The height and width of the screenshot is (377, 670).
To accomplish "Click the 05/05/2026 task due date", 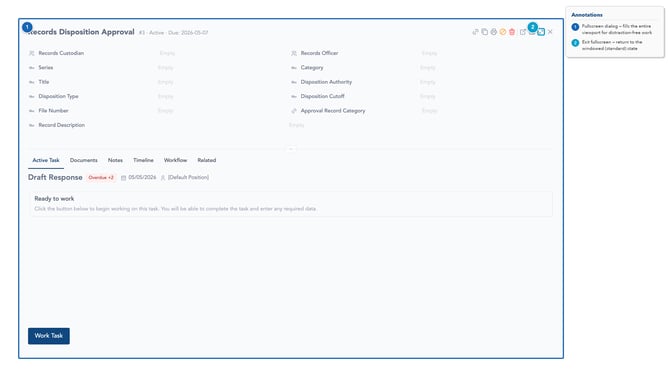I will click(142, 177).
